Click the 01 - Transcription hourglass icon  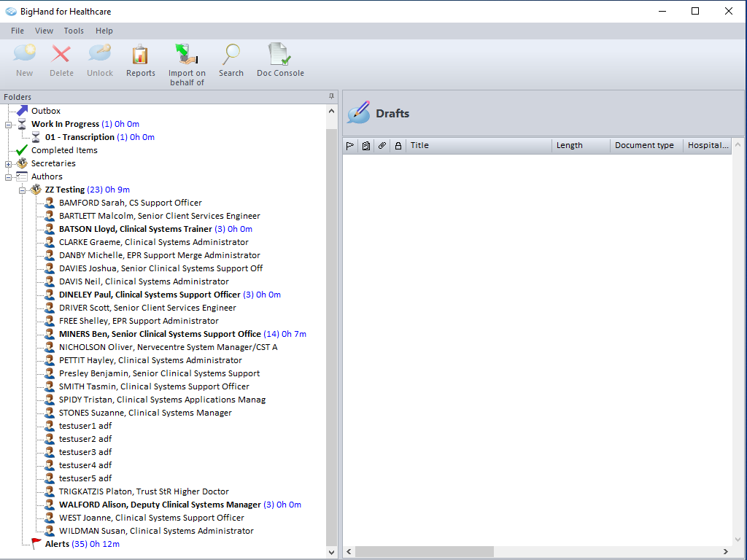coord(36,137)
